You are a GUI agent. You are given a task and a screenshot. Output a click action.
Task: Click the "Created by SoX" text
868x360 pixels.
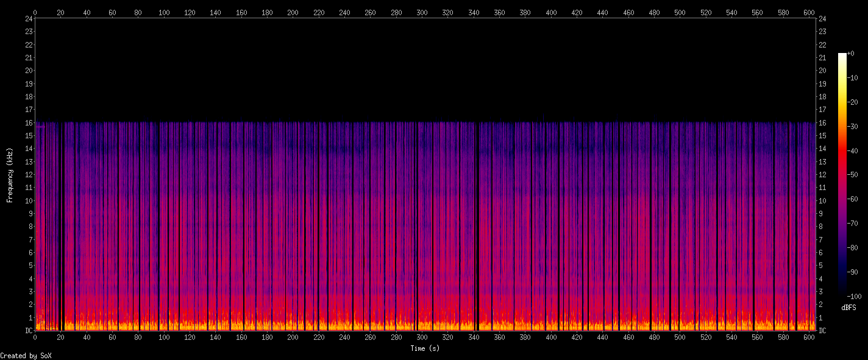(26, 355)
